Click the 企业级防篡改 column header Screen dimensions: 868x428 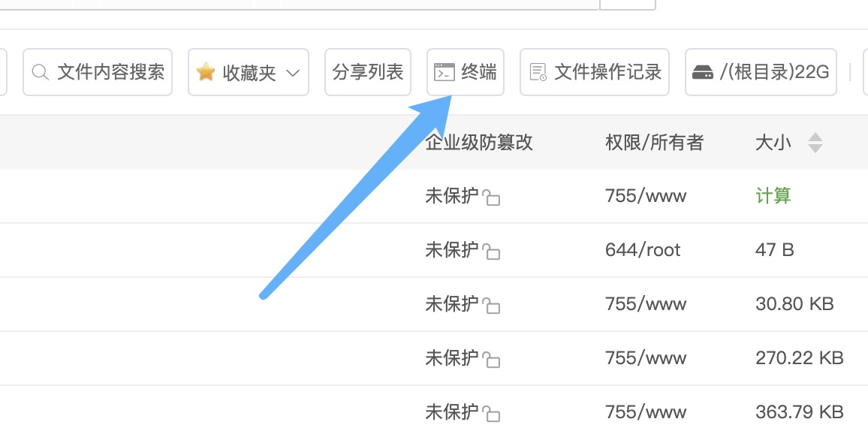(x=479, y=143)
